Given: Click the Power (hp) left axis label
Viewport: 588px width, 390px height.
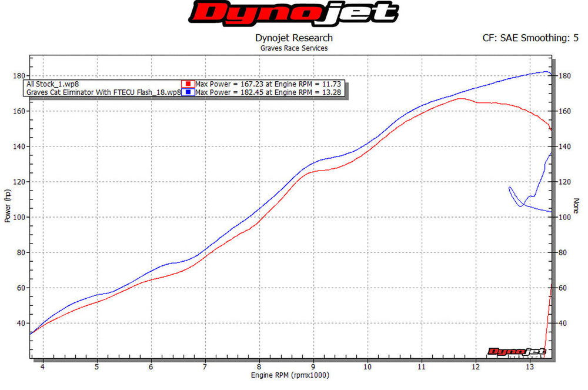Looking at the screenshot, I should (x=8, y=206).
